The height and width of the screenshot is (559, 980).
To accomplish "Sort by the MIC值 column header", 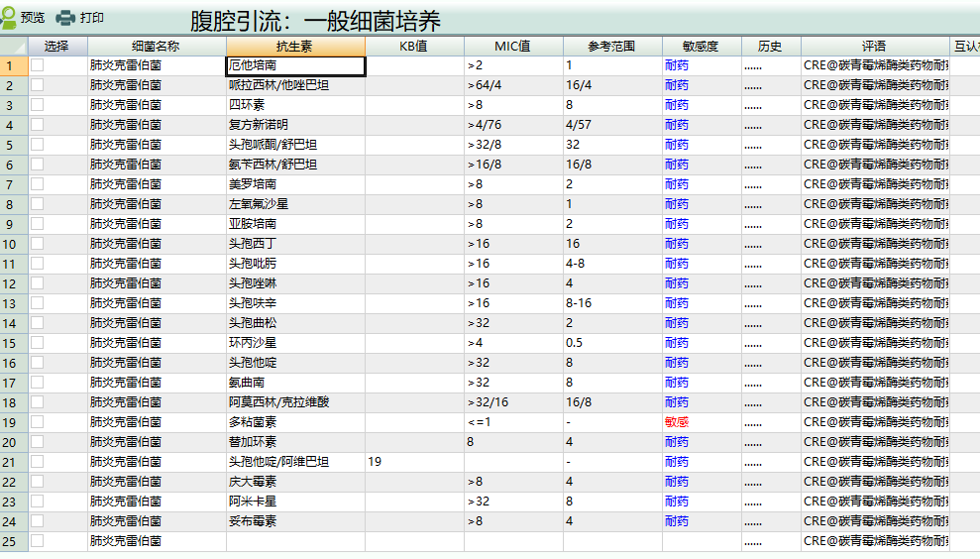I will (x=512, y=46).
